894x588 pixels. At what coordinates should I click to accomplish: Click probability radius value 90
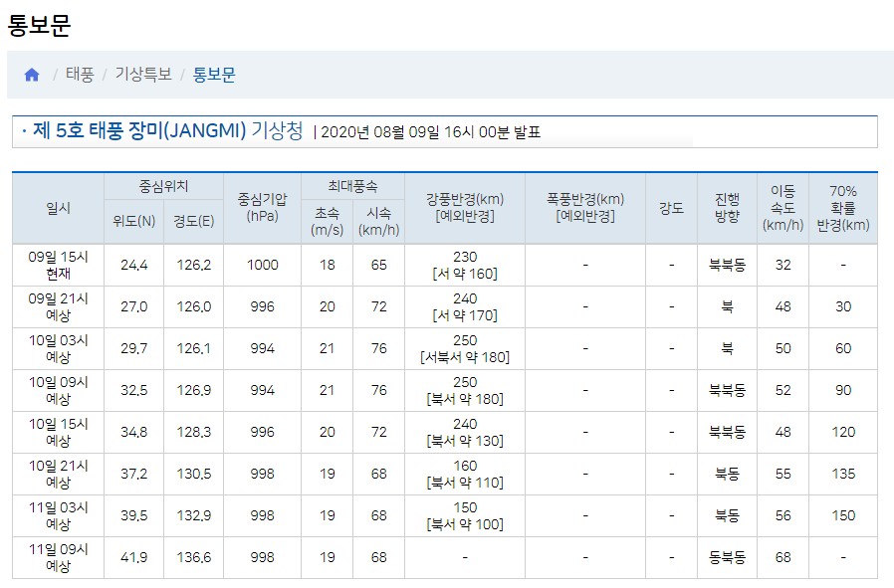843,390
